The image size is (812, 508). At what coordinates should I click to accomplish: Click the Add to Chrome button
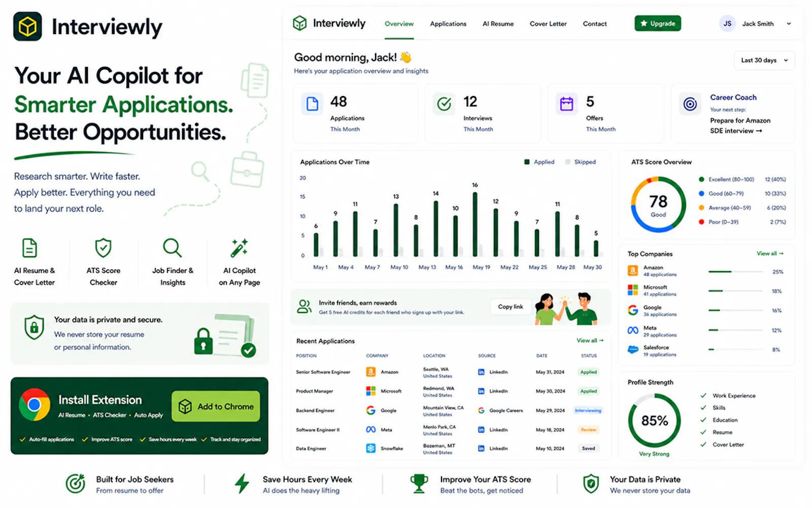coord(216,406)
